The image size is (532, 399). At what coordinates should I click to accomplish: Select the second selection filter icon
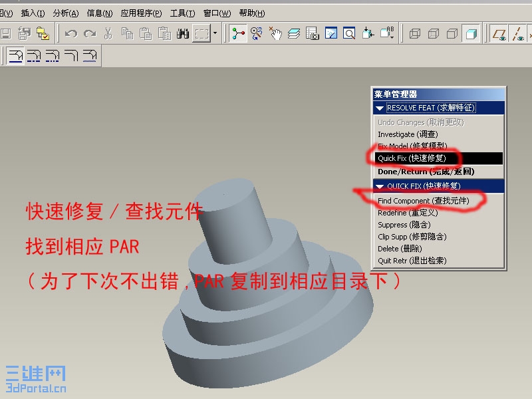pos(34,55)
